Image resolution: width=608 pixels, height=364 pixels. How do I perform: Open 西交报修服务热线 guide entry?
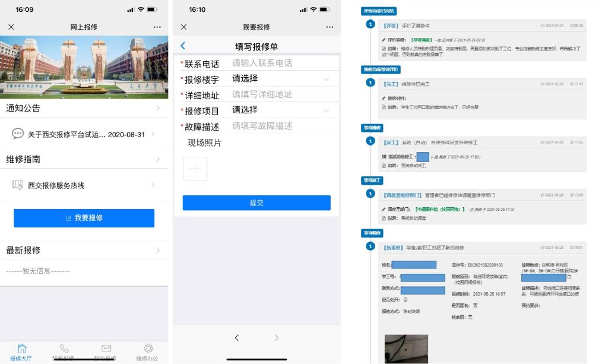(x=83, y=185)
